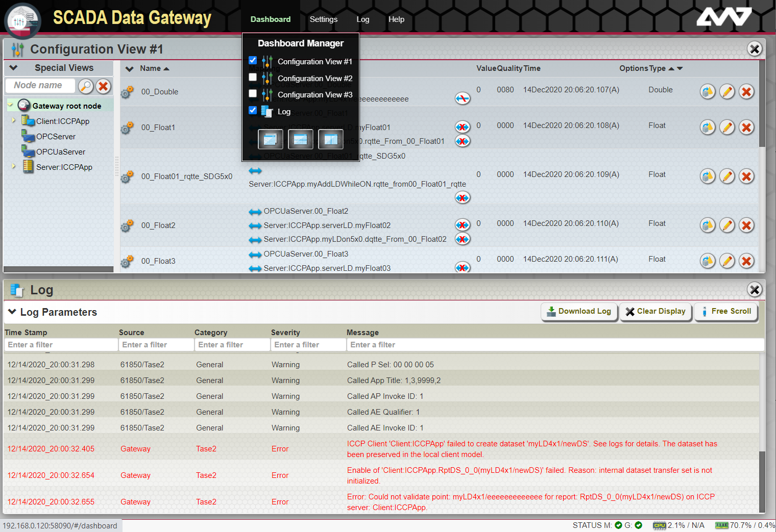Click the search magnifier in Special Views
This screenshot has height=532, width=776.
pos(85,86)
